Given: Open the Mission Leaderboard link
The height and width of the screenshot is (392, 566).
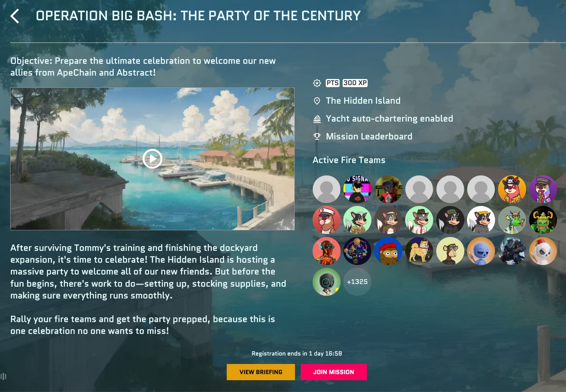Looking at the screenshot, I should (369, 136).
